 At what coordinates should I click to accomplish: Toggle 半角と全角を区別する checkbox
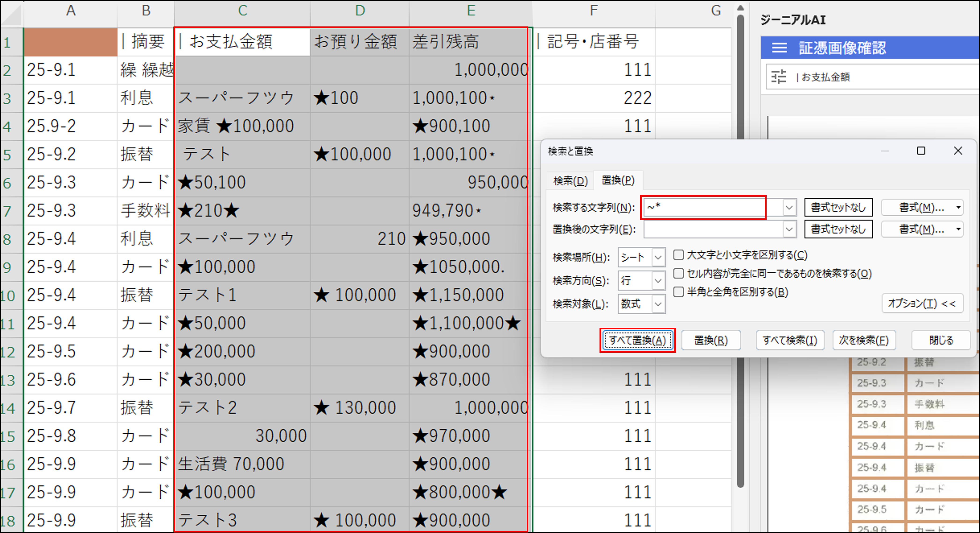[678, 292]
